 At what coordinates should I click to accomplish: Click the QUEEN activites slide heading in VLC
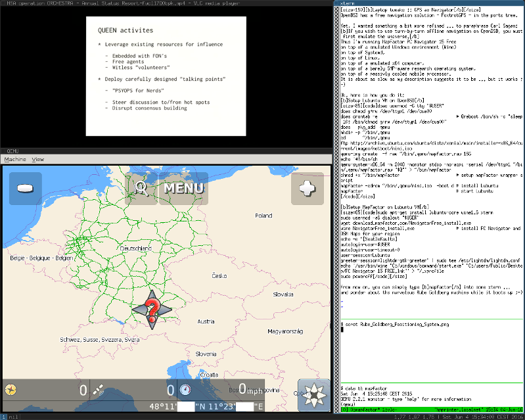point(126,30)
